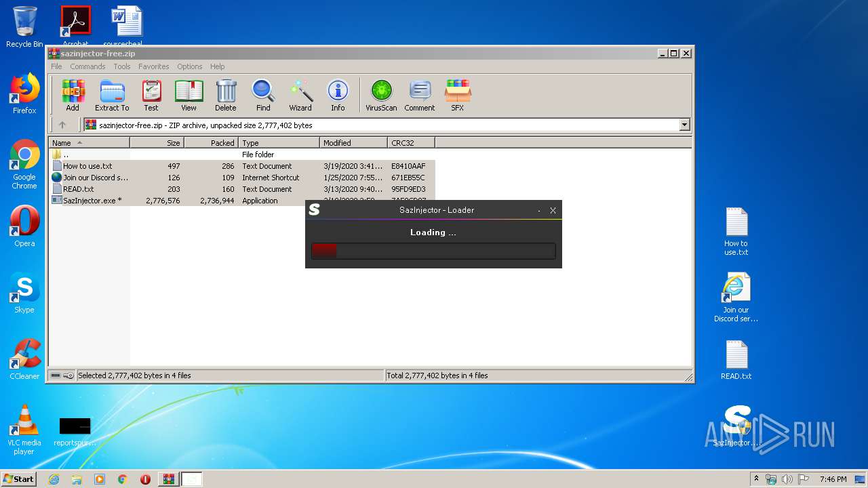Viewport: 868px width, 488px height.
Task: Go up one folder level arrow
Action: click(62, 125)
